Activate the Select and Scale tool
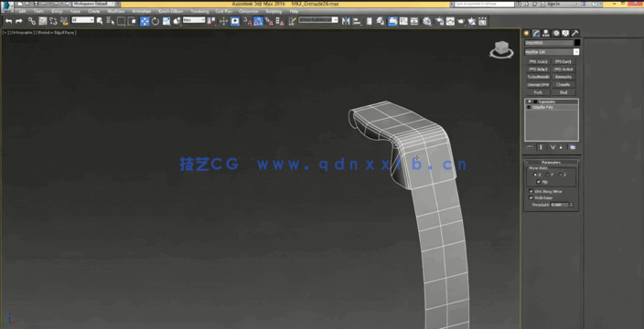 pyautogui.click(x=166, y=21)
